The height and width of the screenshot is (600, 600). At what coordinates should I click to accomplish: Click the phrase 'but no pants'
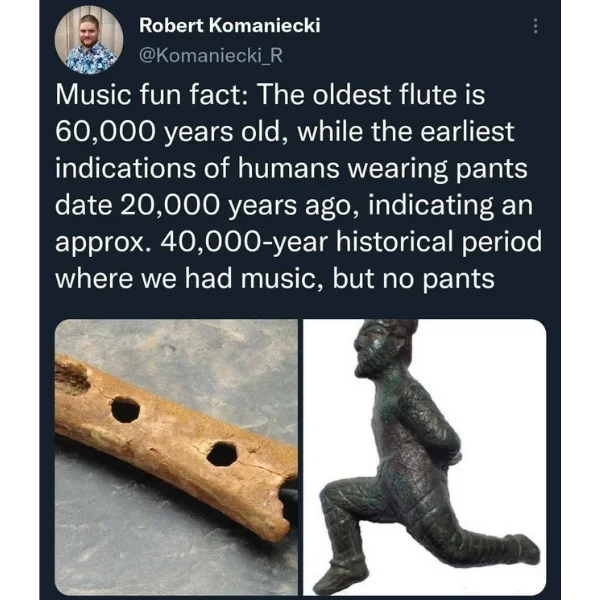[413, 279]
